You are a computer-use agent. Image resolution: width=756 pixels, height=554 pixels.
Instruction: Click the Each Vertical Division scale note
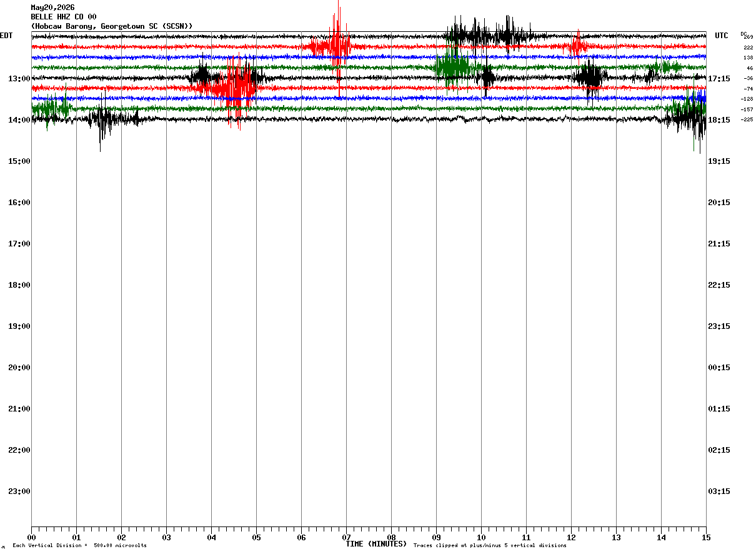(79, 546)
